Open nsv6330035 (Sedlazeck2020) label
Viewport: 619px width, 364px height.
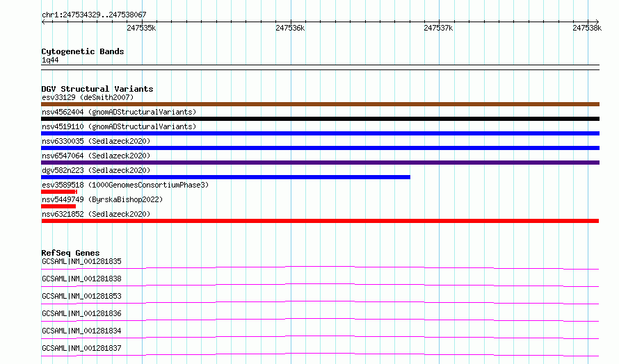[x=96, y=141]
